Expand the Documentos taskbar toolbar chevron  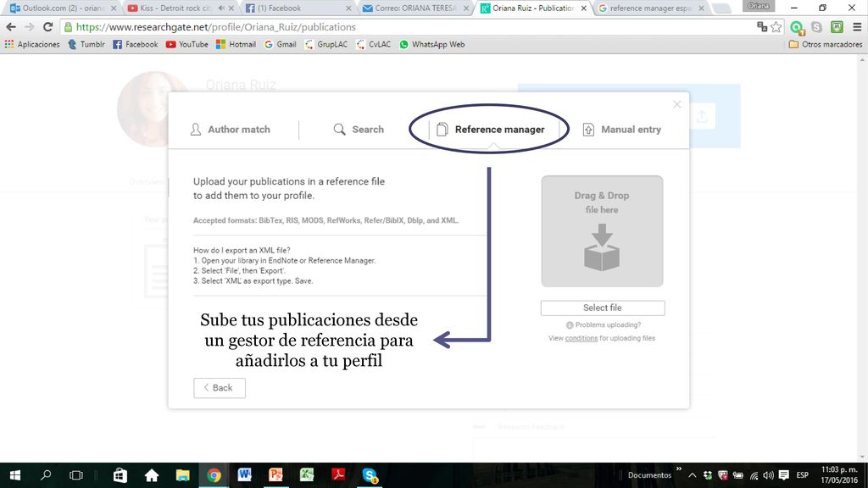point(679,469)
